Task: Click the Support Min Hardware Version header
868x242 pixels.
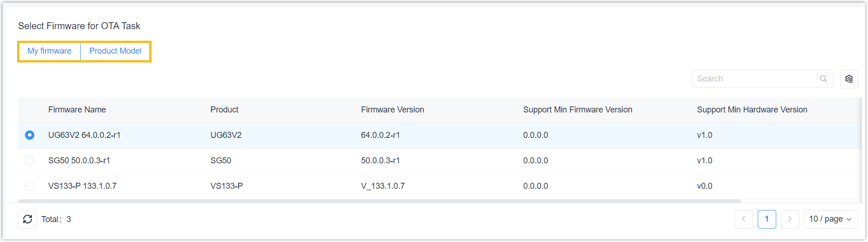Action: pos(752,110)
